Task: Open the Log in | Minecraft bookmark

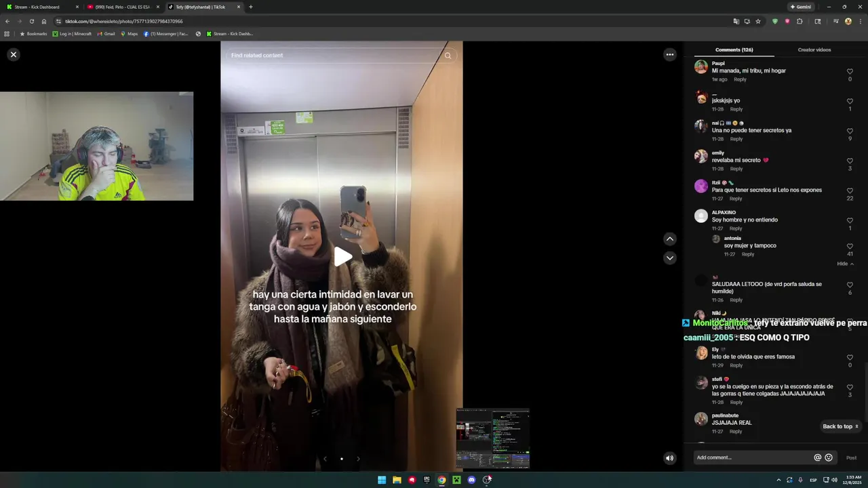Action: (x=72, y=33)
